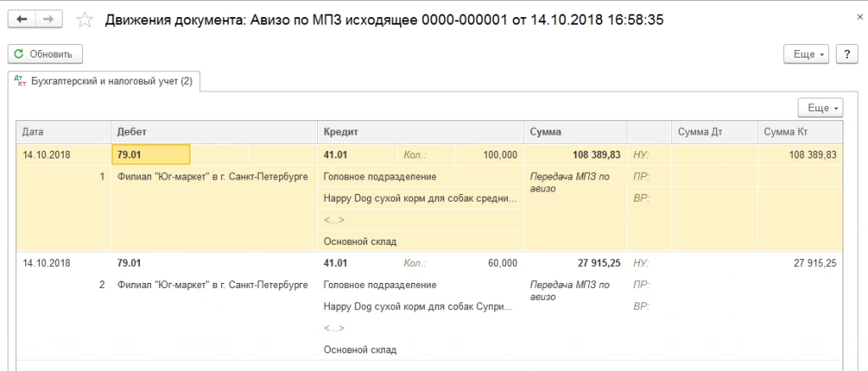This screenshot has width=868, height=371.
Task: Click the Сумма Дт column header
Action: 713,132
